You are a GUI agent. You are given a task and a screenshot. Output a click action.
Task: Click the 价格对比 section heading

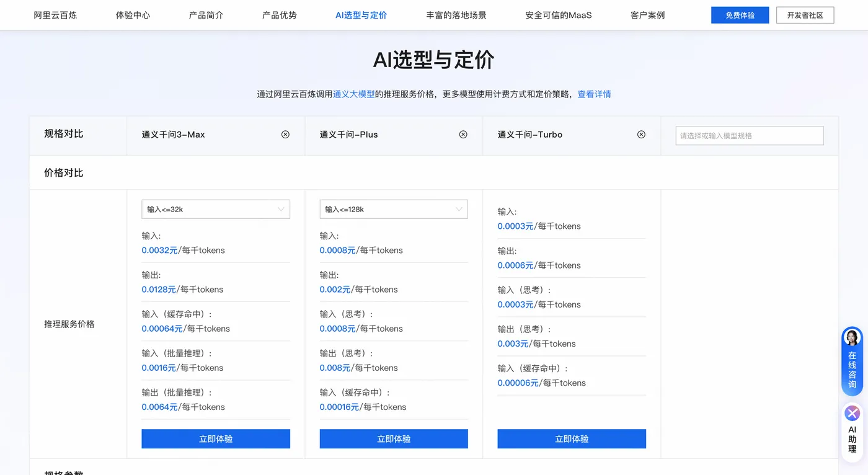64,173
